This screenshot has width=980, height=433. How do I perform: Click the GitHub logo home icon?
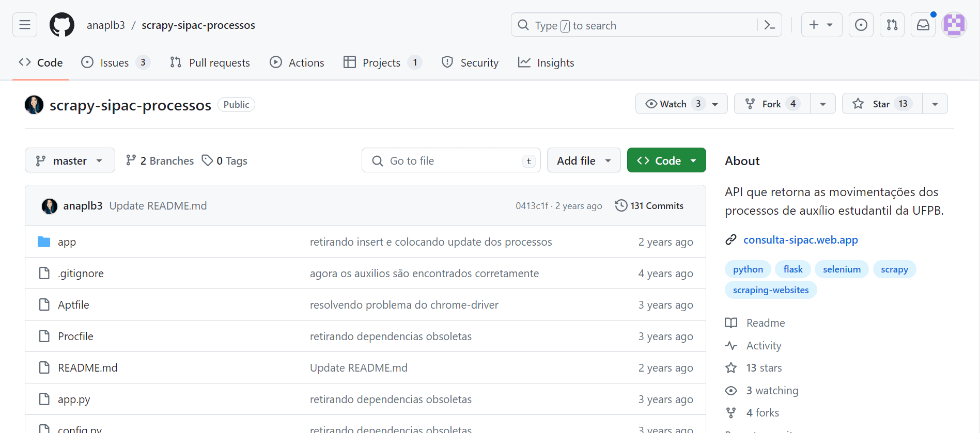62,25
